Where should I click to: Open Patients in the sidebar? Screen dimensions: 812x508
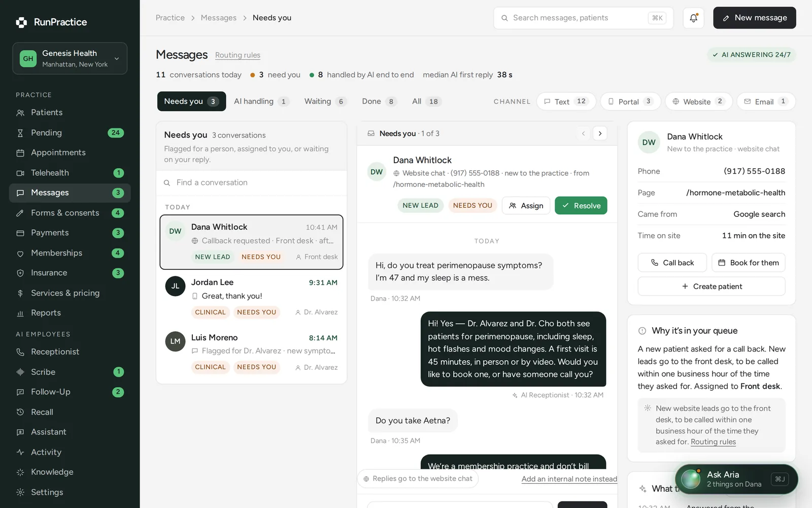[x=70, y=113]
